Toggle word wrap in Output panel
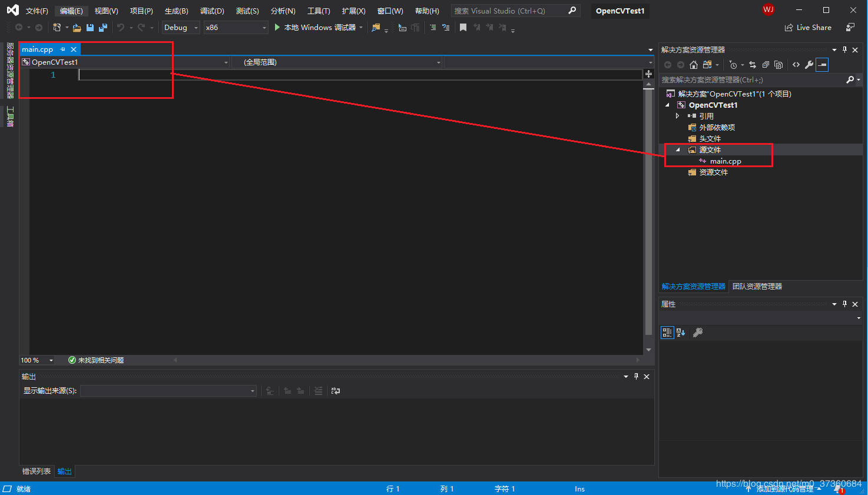The width and height of the screenshot is (868, 495). (x=336, y=391)
